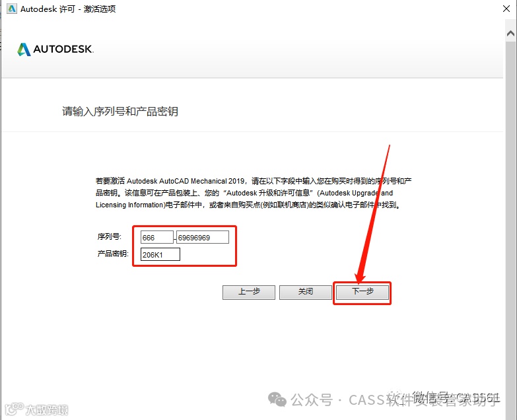Click the Autodesk app icon in title bar

(x=12, y=9)
